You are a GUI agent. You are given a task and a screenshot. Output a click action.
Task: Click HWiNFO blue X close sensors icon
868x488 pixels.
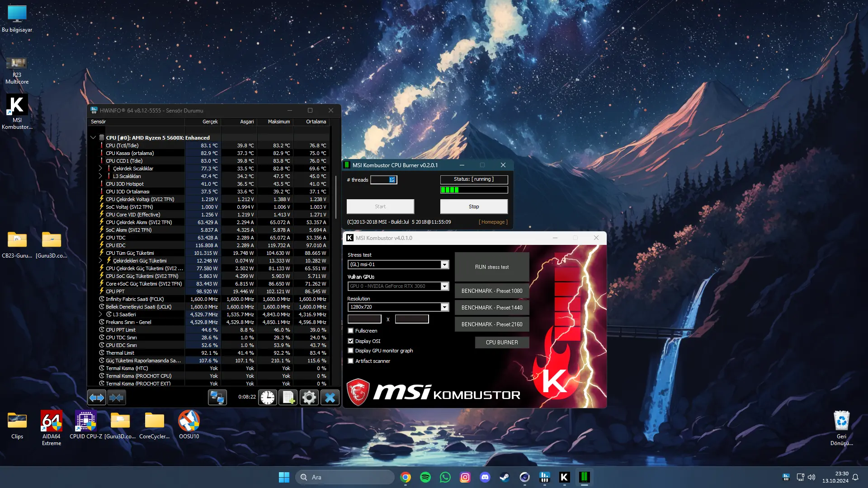click(330, 398)
